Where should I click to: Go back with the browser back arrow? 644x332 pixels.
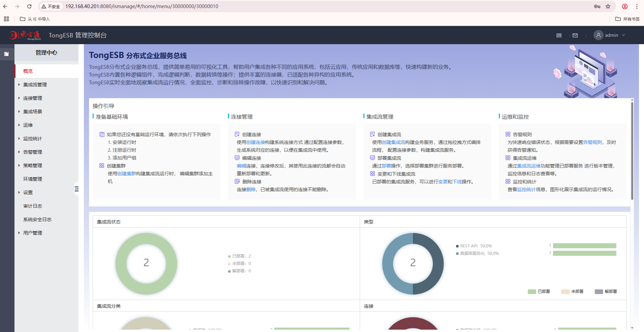(5, 6)
